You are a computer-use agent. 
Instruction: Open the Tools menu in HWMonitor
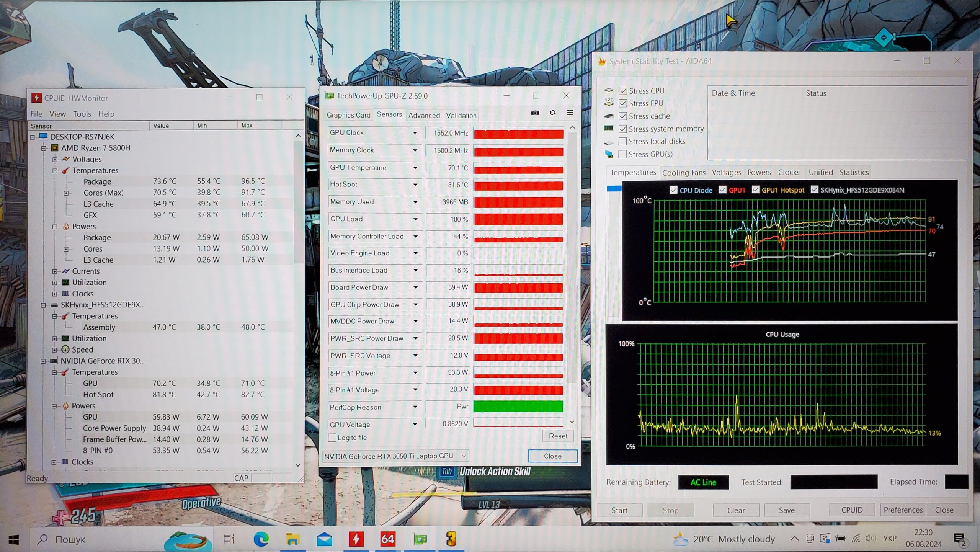click(x=82, y=114)
